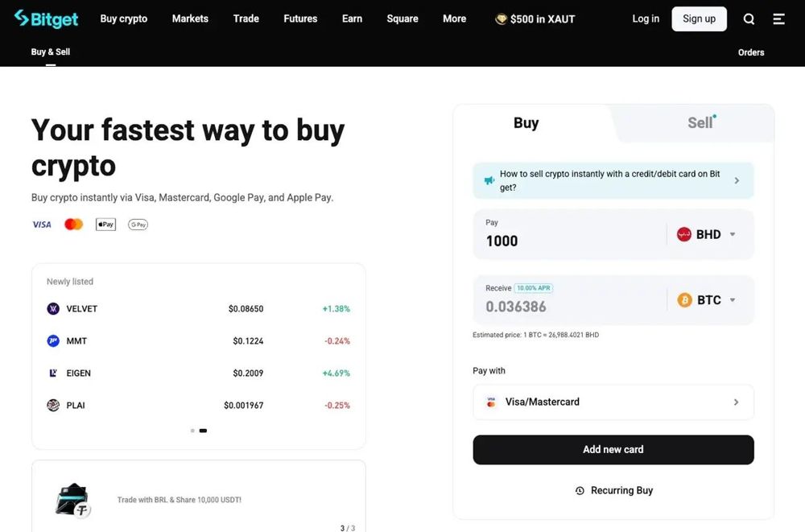Image resolution: width=805 pixels, height=532 pixels.
Task: Click the VELVET coin icon
Action: pyautogui.click(x=53, y=308)
